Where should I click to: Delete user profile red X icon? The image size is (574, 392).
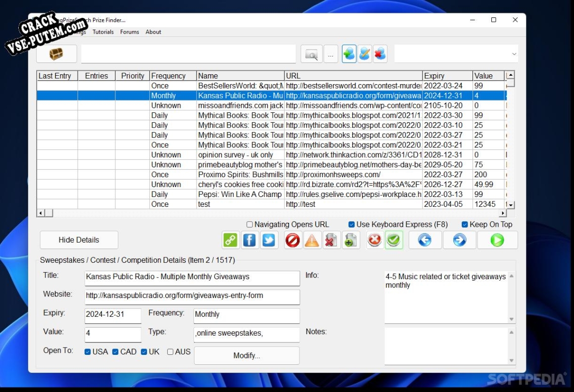pos(380,54)
